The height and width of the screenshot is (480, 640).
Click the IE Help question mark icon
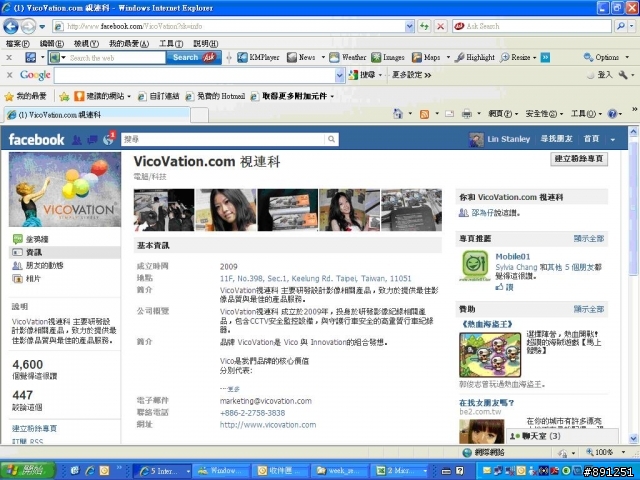point(612,114)
